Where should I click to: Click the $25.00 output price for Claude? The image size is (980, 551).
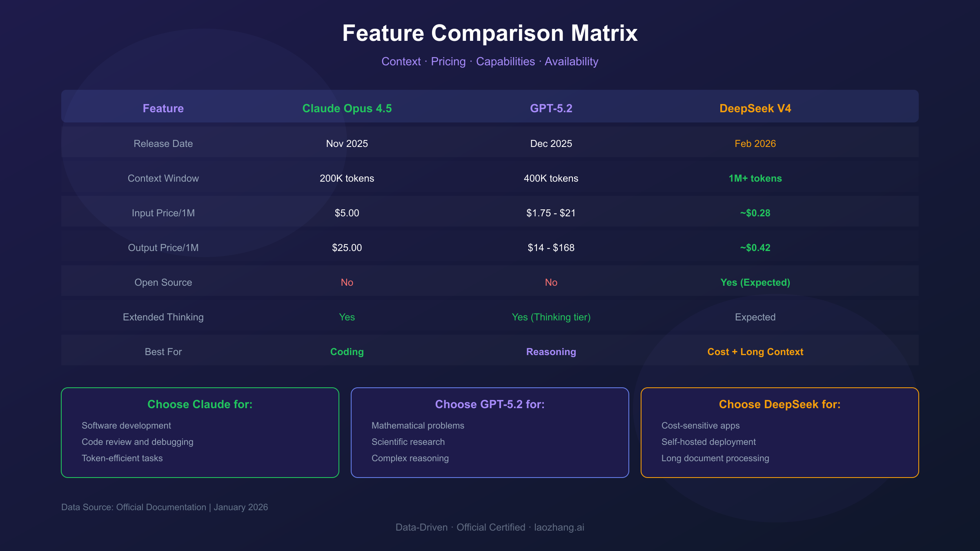pos(347,247)
